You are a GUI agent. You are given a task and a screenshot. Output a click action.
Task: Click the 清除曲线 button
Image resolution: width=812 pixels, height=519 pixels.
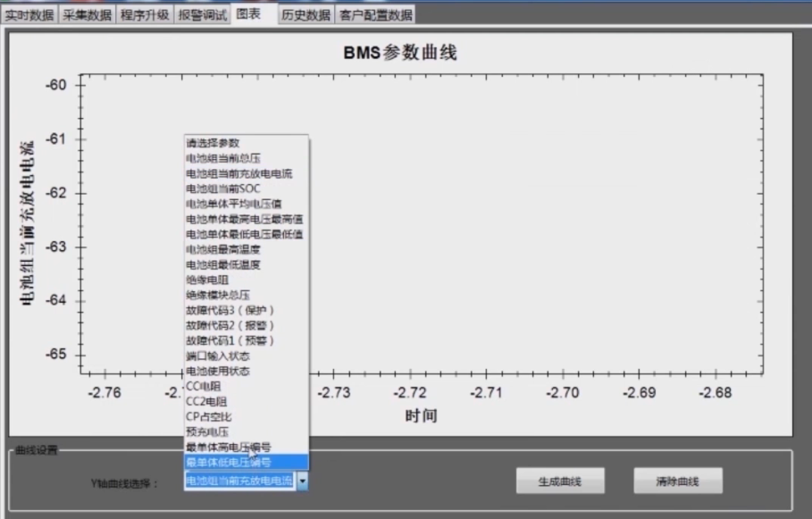tap(677, 481)
